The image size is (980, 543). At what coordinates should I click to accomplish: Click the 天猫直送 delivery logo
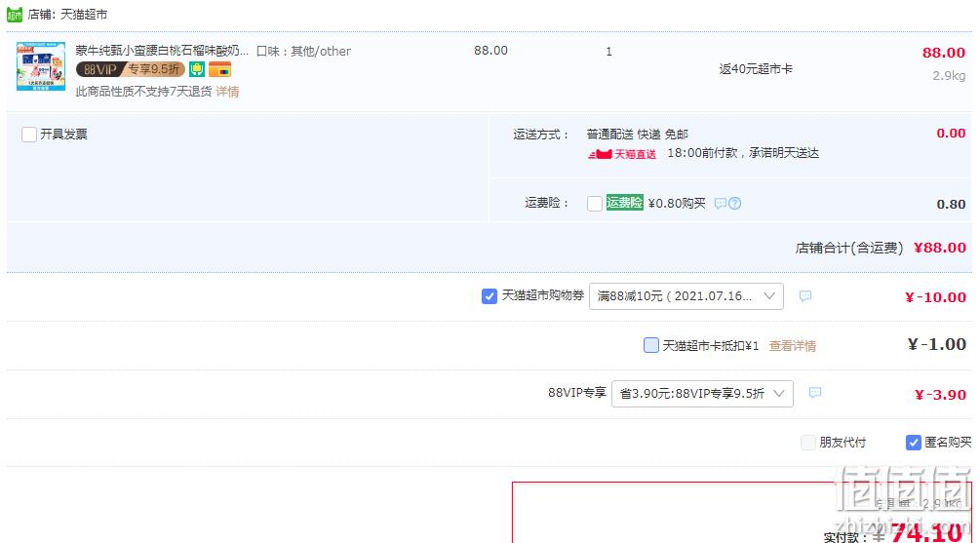tap(622, 154)
